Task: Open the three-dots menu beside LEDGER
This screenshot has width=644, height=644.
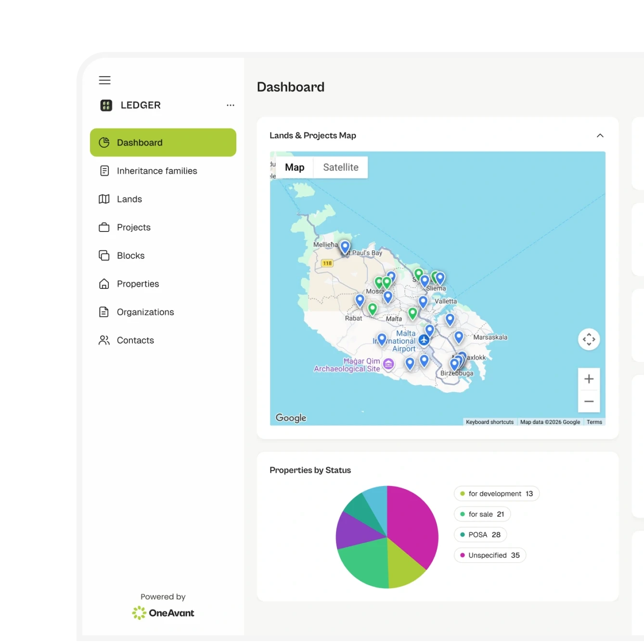Action: (231, 105)
